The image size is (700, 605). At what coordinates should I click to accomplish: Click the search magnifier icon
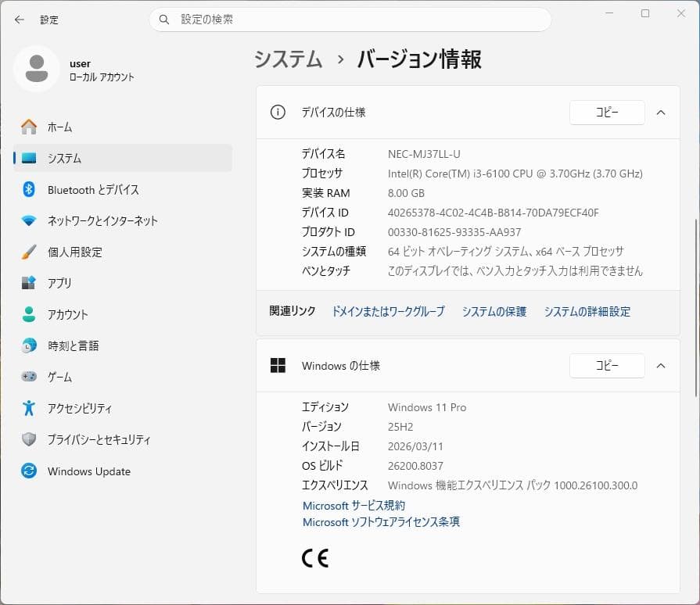(x=163, y=20)
